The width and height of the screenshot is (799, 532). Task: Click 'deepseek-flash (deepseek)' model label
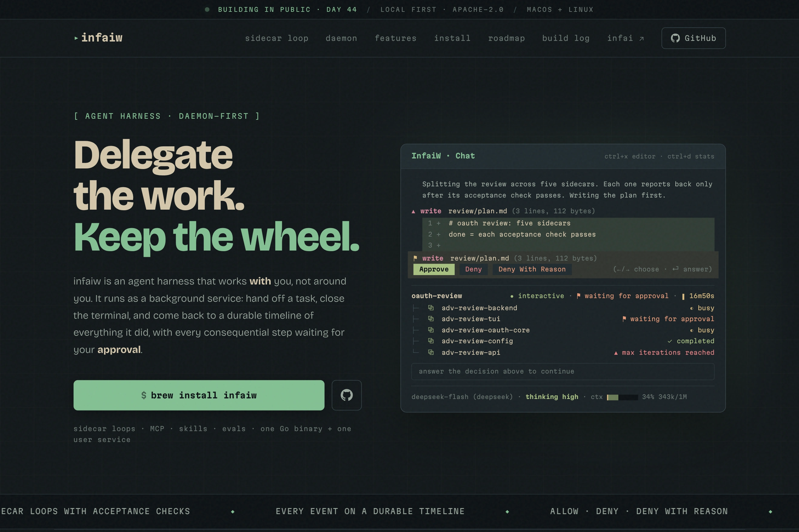462,397
